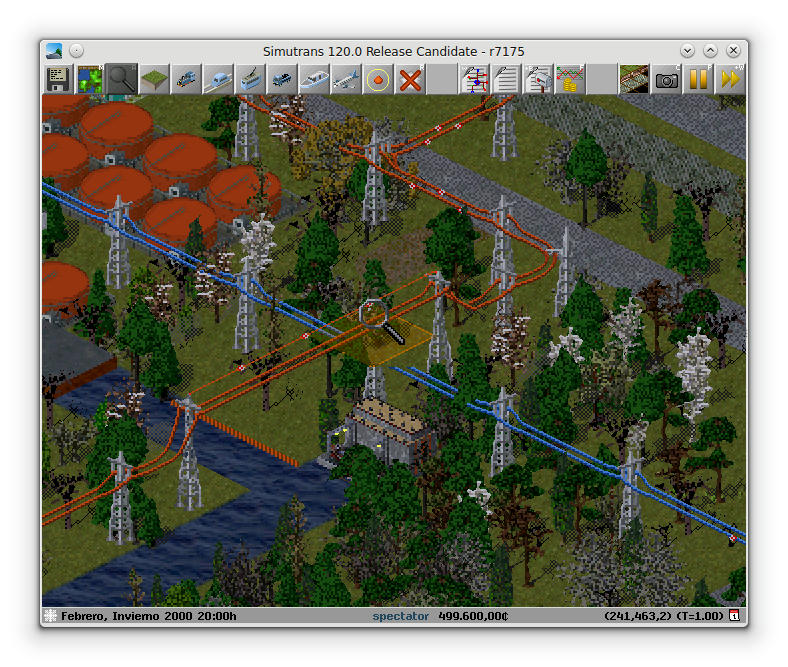Open the railway construction tools
This screenshot has height=667, width=788.
tap(186, 79)
